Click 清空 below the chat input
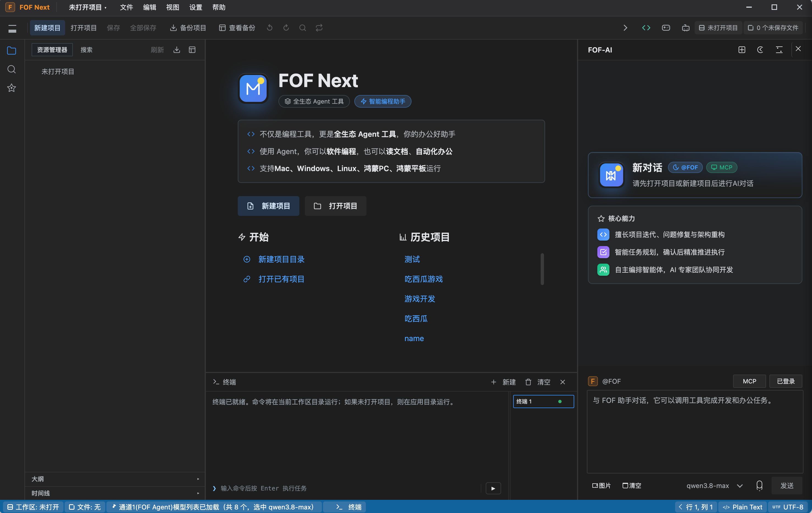The height and width of the screenshot is (513, 812). coord(632,485)
